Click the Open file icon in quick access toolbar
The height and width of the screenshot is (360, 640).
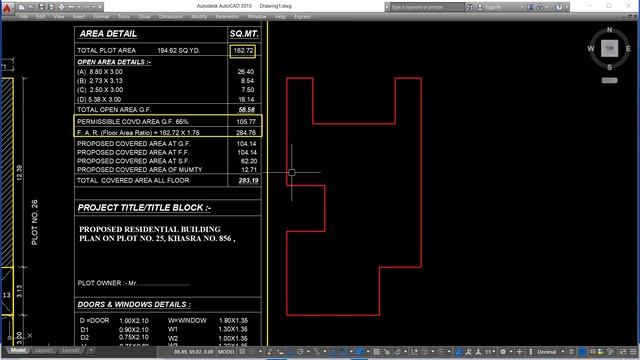(31, 7)
